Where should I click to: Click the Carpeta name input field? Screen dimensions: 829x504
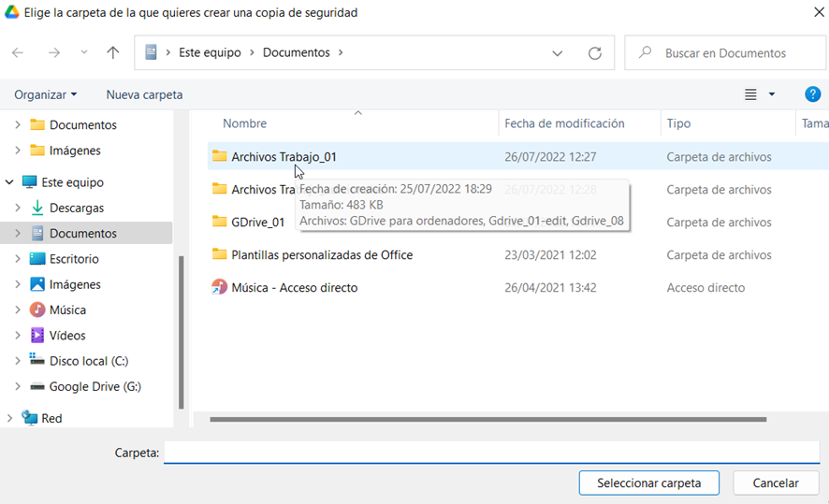(491, 453)
